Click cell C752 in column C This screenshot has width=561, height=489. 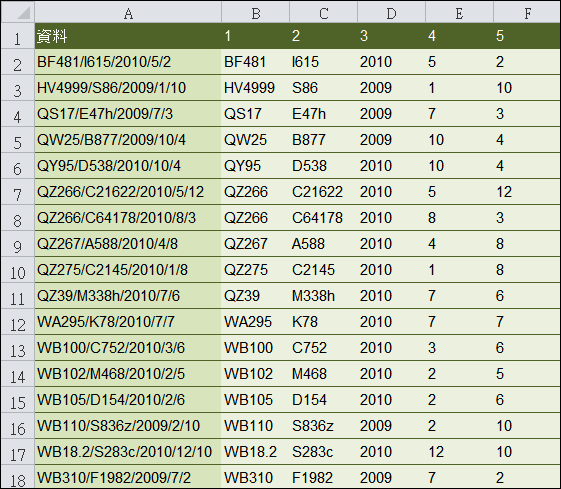(x=323, y=348)
